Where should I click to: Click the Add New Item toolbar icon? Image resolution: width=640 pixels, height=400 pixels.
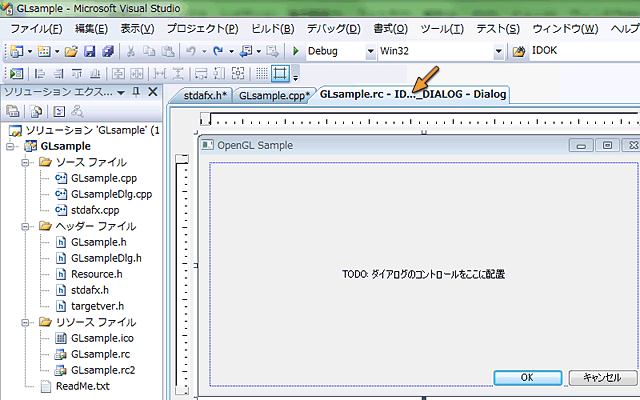tap(44, 51)
